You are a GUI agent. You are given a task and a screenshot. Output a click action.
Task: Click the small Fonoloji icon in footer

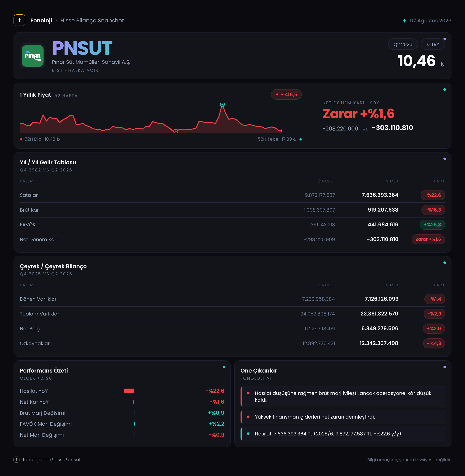16,459
